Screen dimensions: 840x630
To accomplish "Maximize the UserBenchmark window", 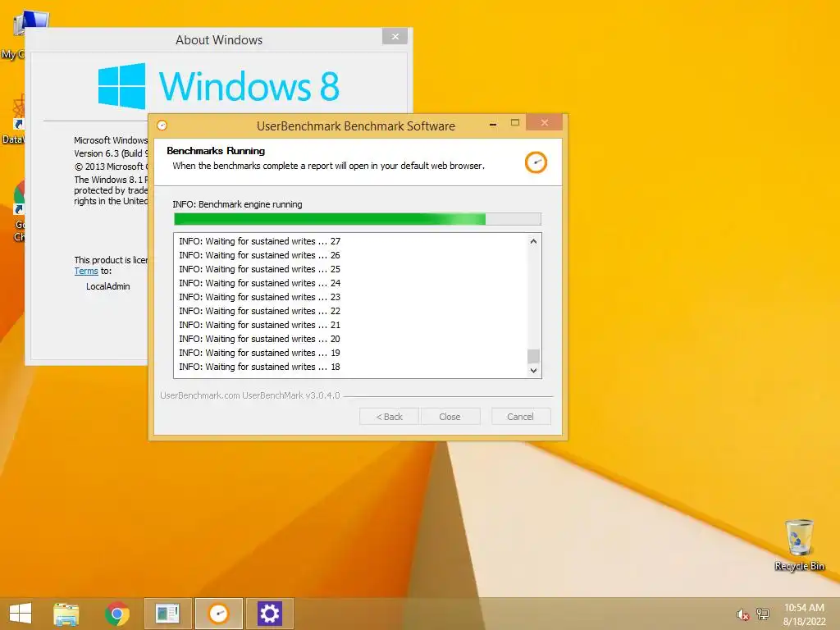I will point(515,123).
